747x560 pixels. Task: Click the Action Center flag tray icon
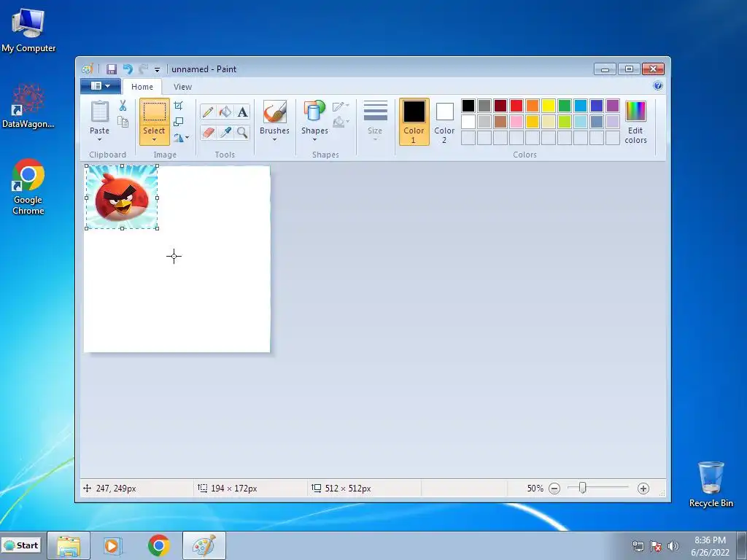pos(656,546)
